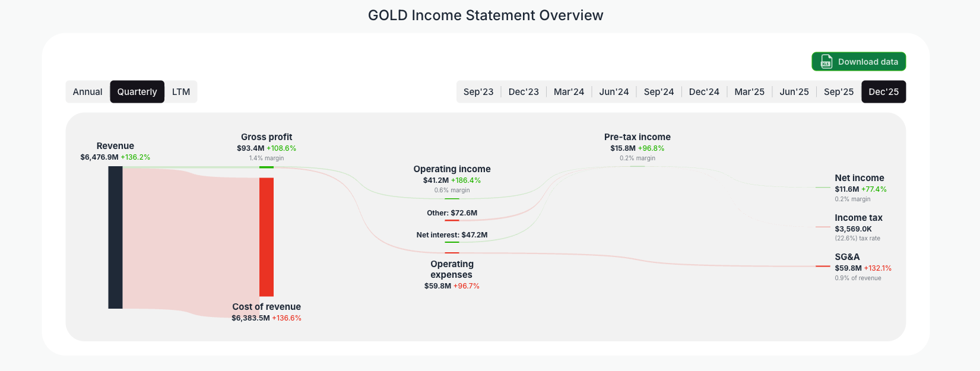The height and width of the screenshot is (371, 980).
Task: Click the Excel file icon on Download data button
Action: [826, 61]
